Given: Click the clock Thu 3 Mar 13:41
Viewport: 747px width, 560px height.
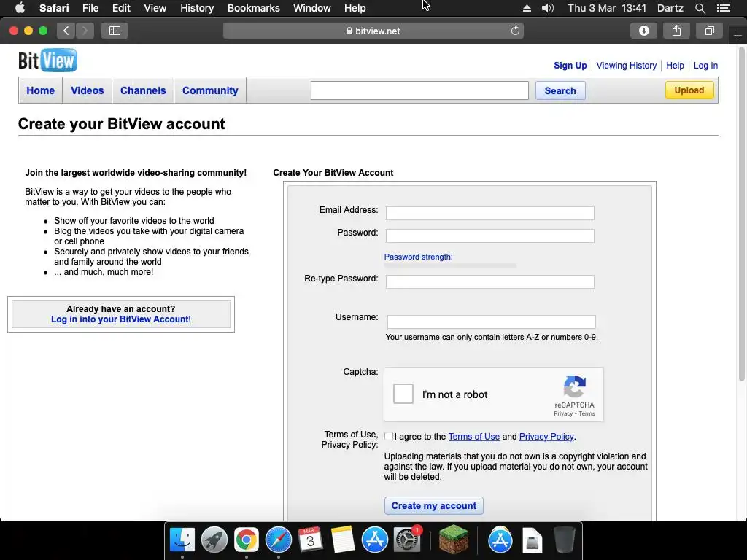Looking at the screenshot, I should click(x=607, y=8).
